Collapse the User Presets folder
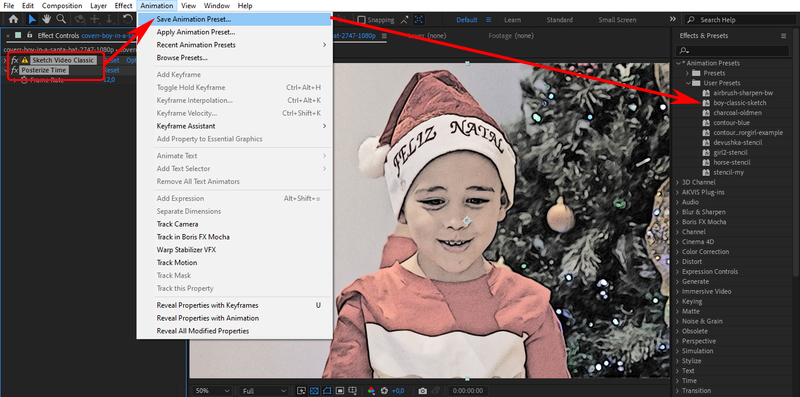This screenshot has width=800, height=397. pyautogui.click(x=688, y=83)
